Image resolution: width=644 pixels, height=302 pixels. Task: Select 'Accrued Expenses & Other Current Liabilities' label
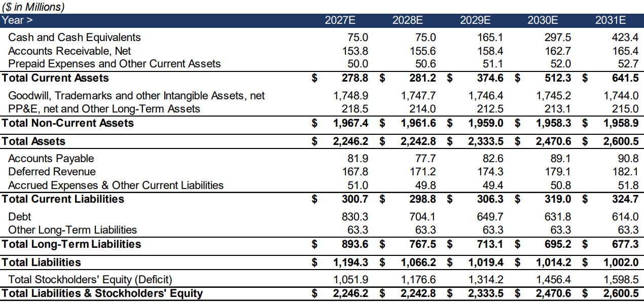(116, 185)
